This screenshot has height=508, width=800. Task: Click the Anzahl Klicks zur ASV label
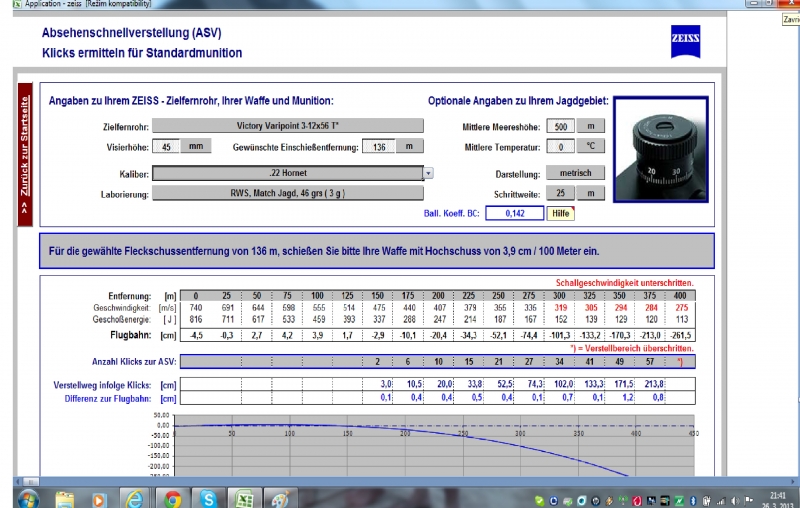[134, 362]
